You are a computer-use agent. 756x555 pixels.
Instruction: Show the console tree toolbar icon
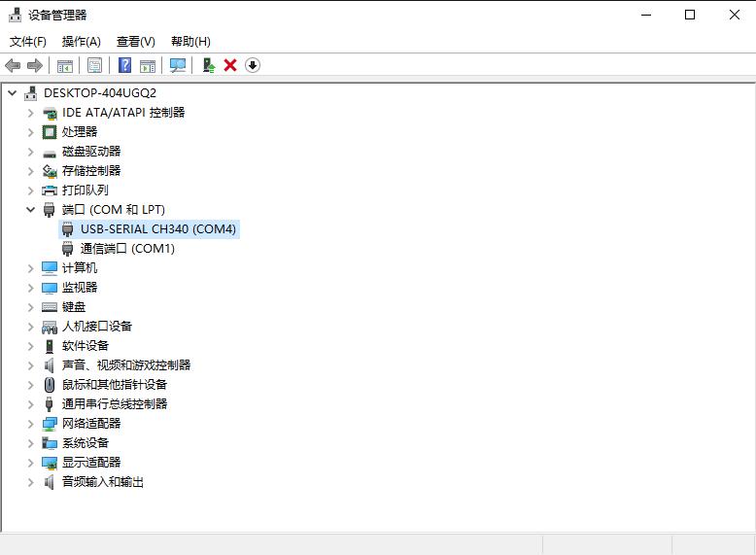[x=64, y=65]
